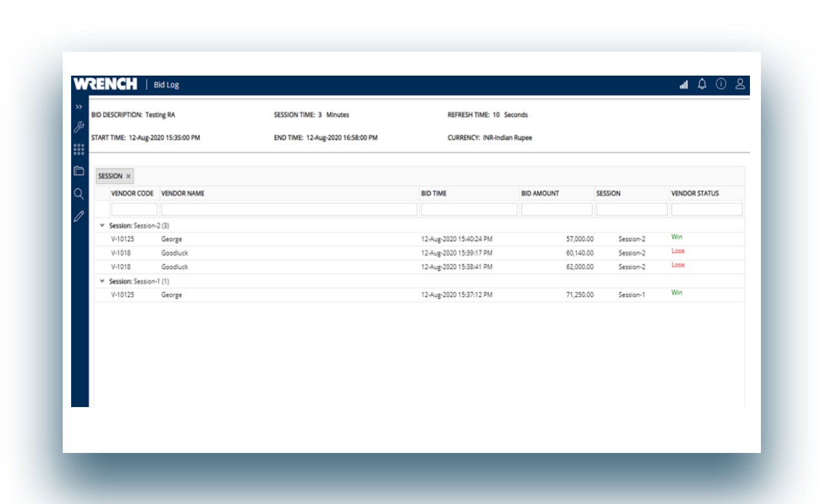Viewport: 823px width, 504px height.
Task: Select the search icon in the sidebar
Action: point(78,194)
